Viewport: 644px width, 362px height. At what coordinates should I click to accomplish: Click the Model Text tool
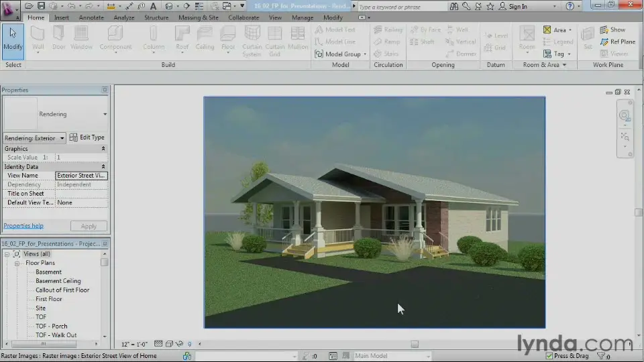(335, 29)
